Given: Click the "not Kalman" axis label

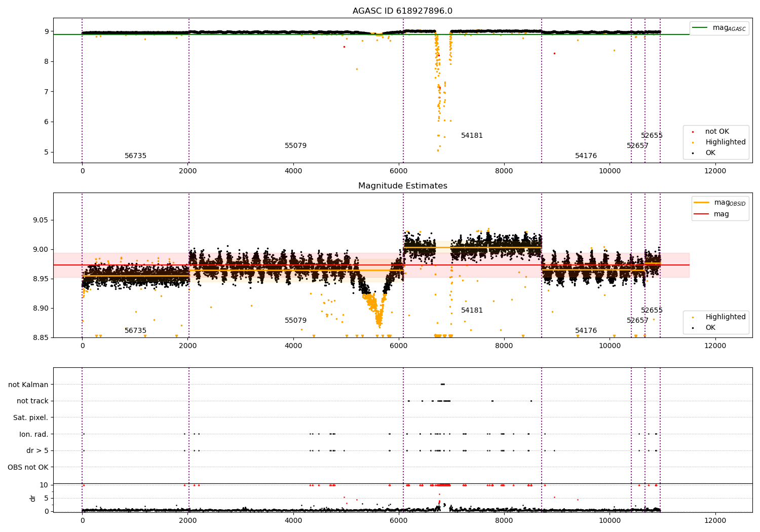Looking at the screenshot, I should click(x=28, y=385).
